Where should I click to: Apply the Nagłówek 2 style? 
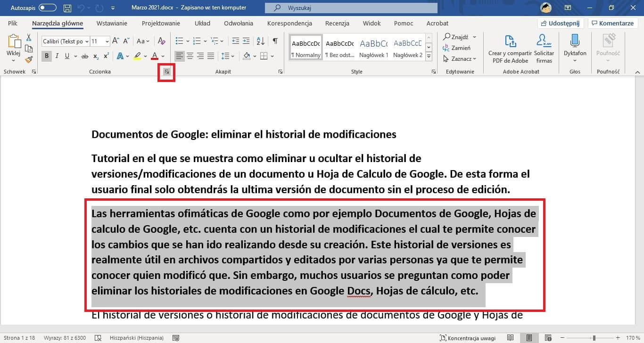pos(407,48)
